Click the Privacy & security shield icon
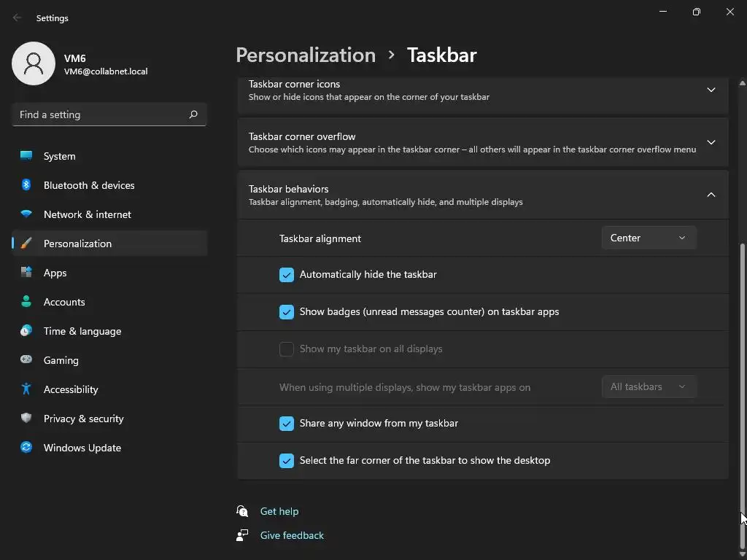The height and width of the screenshot is (560, 747). [26, 419]
